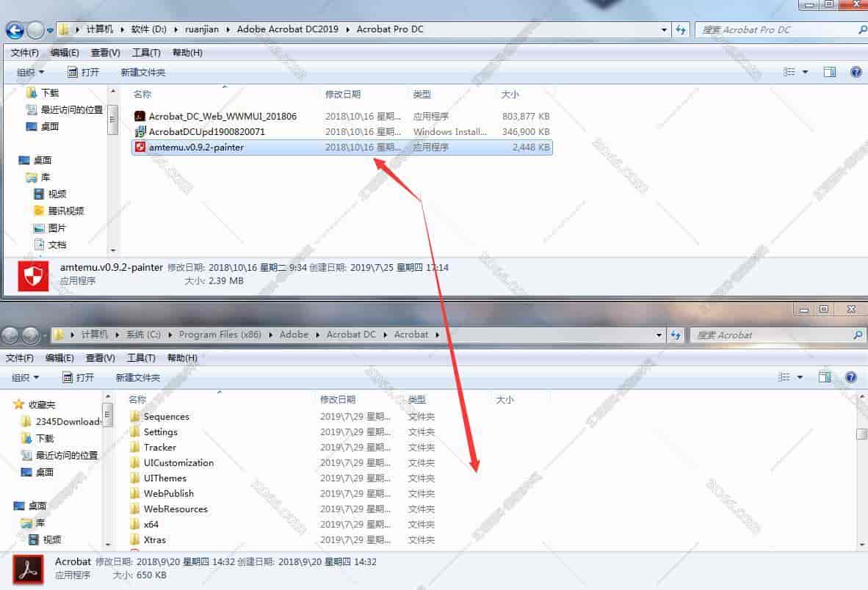Image resolution: width=868 pixels, height=590 pixels.
Task: Open the view options dropdown arrow in the top window
Action: (x=805, y=72)
